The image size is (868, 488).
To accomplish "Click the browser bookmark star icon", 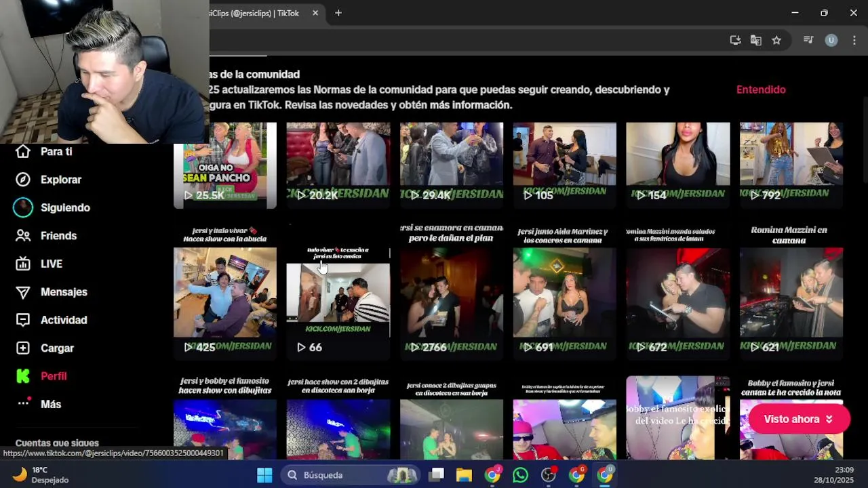I will 776,40.
